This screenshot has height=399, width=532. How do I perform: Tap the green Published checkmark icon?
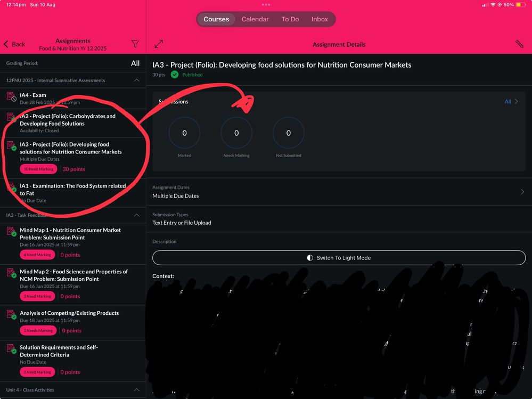click(175, 75)
